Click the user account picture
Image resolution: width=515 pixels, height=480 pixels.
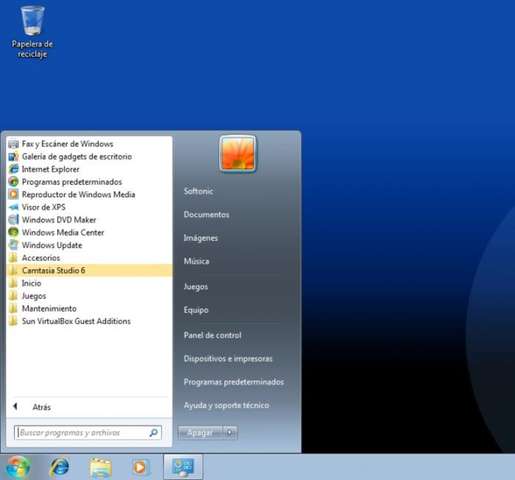point(238,154)
